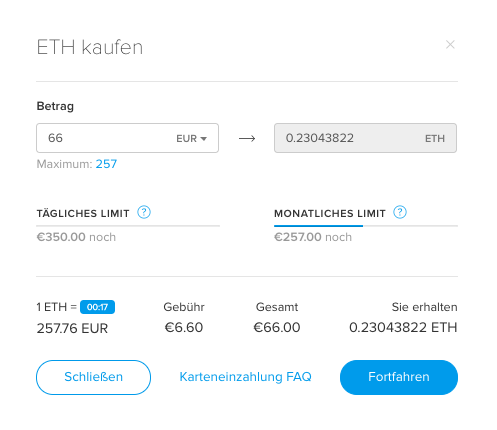Click into the 66 amount input field
497x430 pixels.
coord(127,138)
